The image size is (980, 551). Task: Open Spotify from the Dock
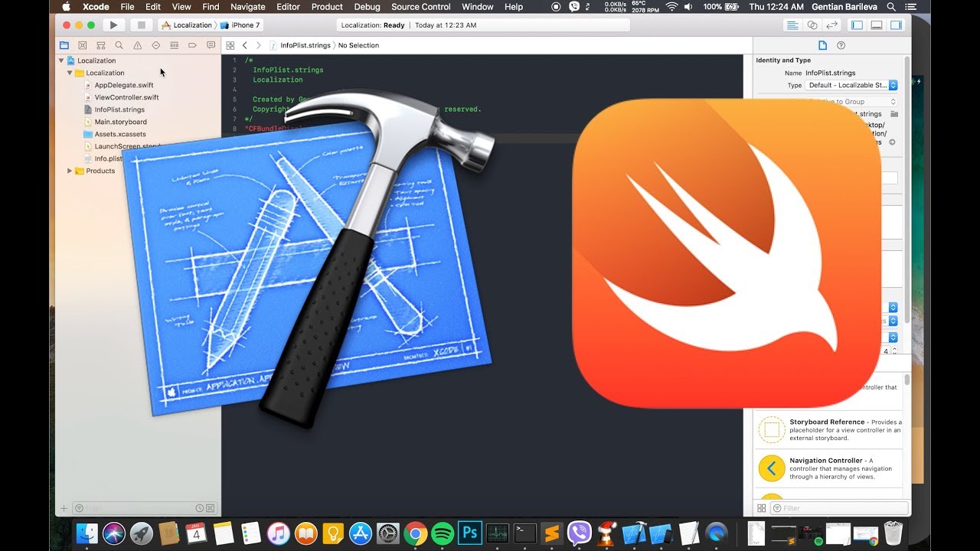point(443,533)
